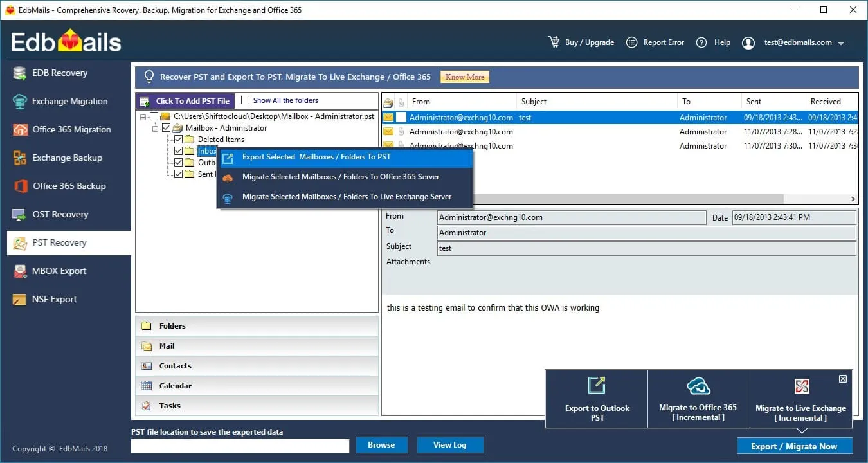868x463 pixels.
Task: Open the View Log button
Action: coord(450,445)
